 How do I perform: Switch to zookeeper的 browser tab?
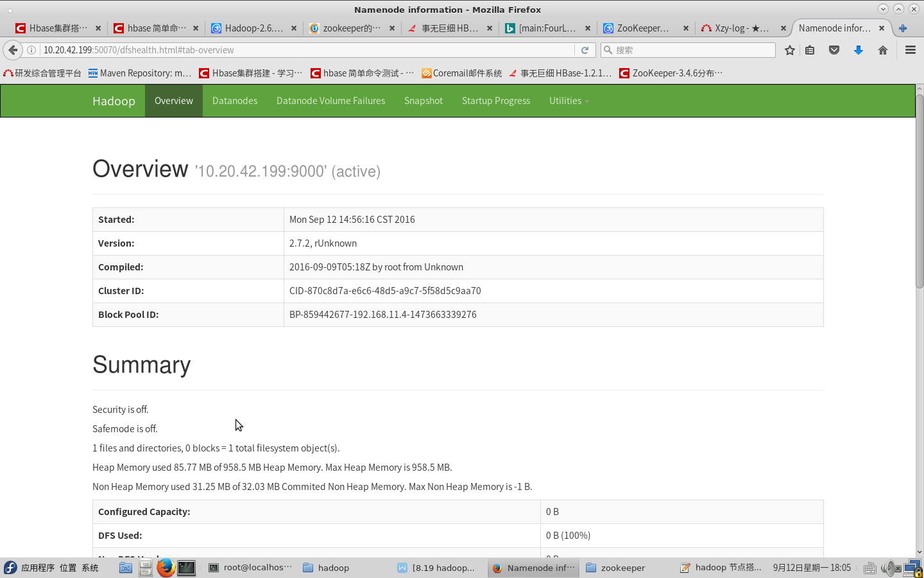(352, 28)
